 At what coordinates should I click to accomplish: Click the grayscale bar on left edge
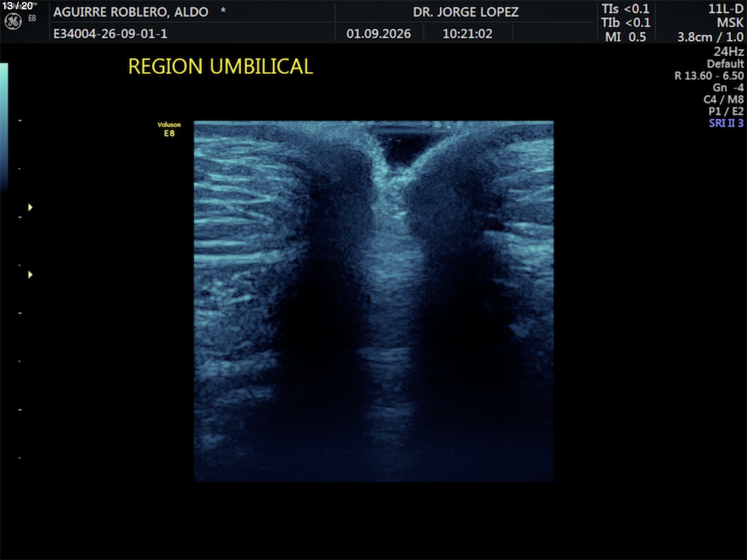pos(4,127)
